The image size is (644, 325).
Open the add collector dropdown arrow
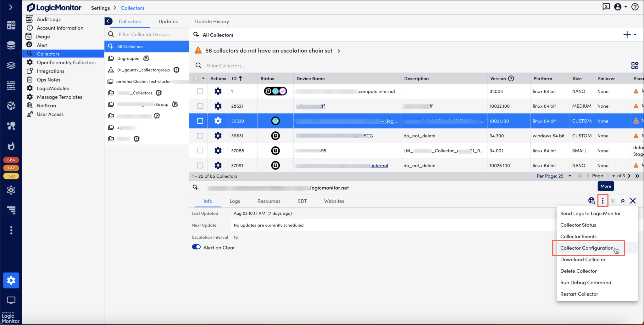tap(635, 35)
